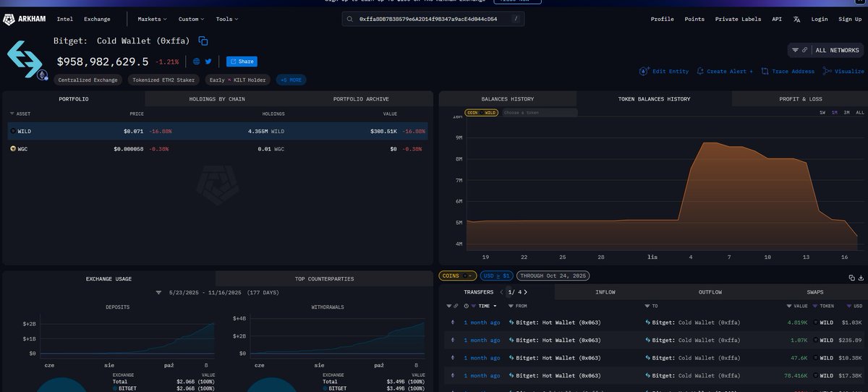Click Trace Address
The width and height of the screenshot is (868, 392).
(788, 72)
